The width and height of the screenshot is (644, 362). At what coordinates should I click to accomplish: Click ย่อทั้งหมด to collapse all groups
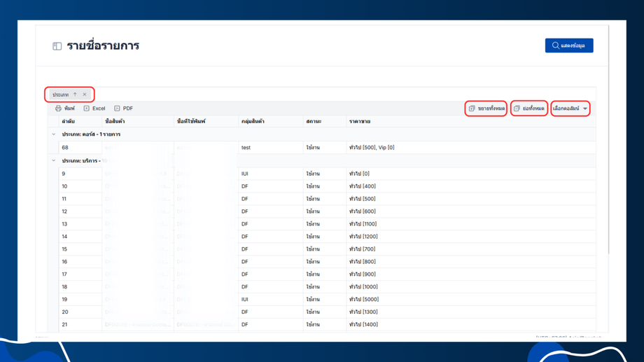pyautogui.click(x=529, y=109)
